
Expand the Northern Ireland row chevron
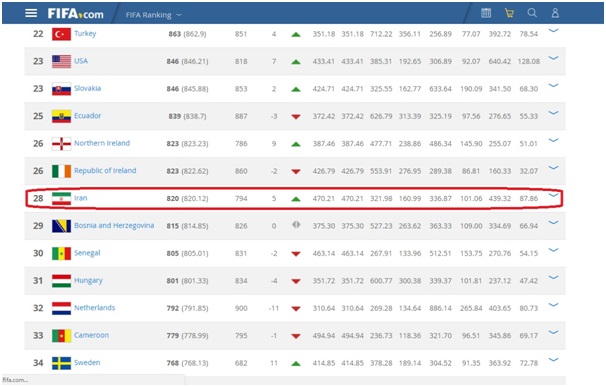[554, 140]
